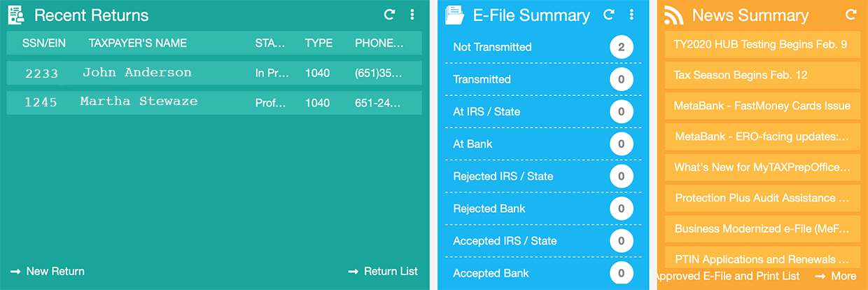Click the News Summary RSS icon
This screenshot has width=868, height=290.
point(674,15)
